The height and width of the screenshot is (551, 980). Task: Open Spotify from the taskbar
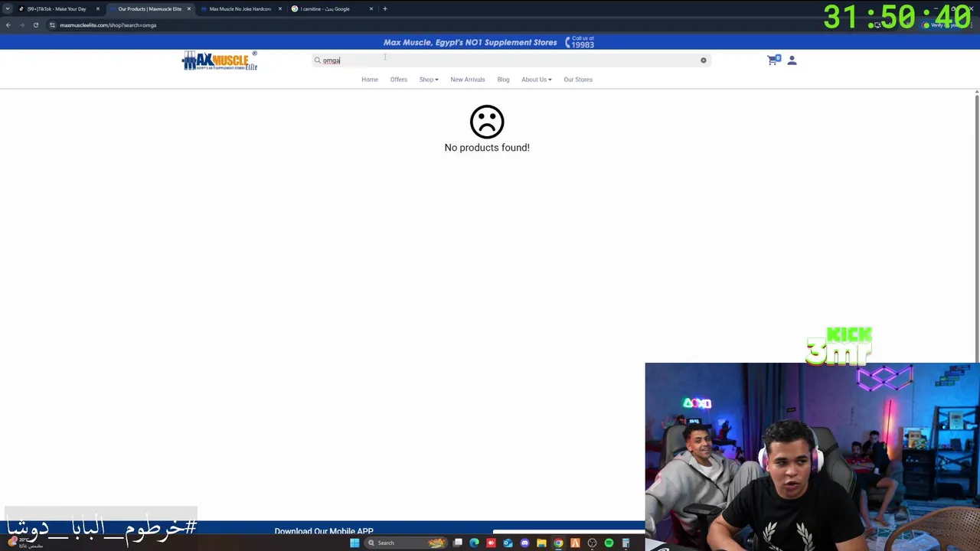pyautogui.click(x=609, y=543)
